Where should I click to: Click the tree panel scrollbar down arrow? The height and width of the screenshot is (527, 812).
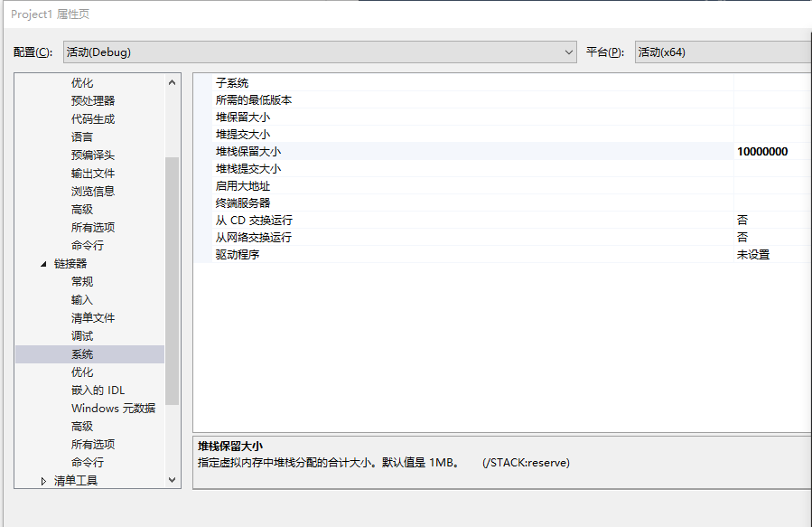171,480
